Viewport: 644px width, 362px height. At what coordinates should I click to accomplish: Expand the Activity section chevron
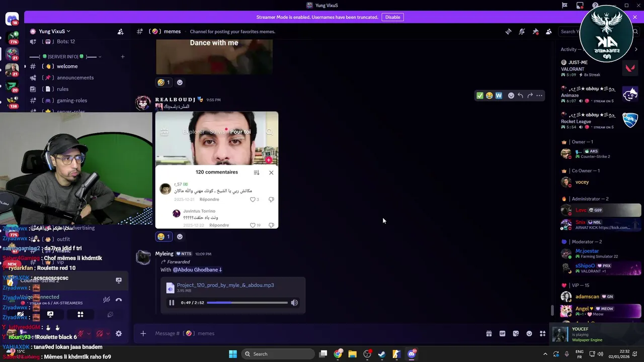[x=636, y=49]
